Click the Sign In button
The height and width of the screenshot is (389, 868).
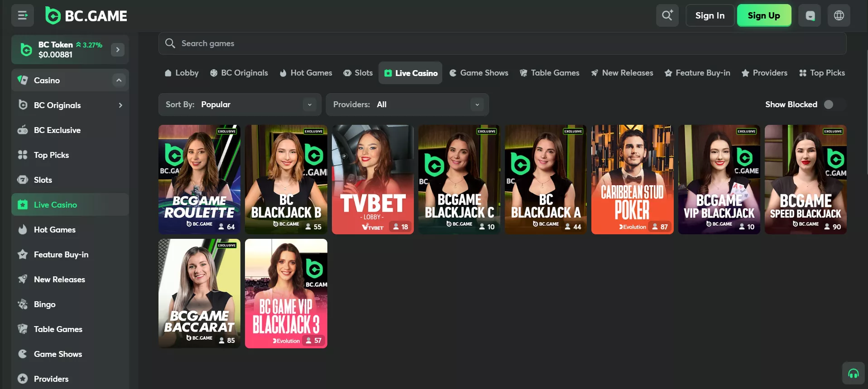pos(710,15)
